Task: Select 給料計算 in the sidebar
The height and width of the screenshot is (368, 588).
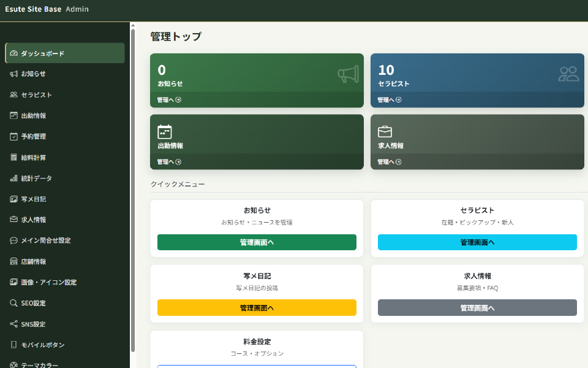Action: point(65,158)
